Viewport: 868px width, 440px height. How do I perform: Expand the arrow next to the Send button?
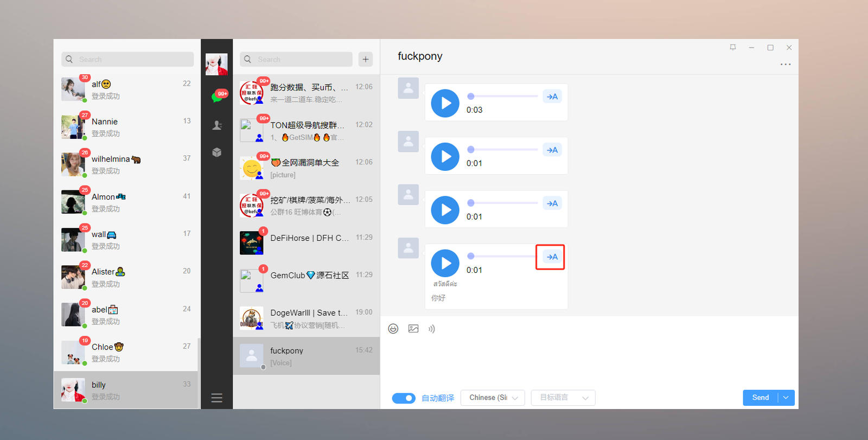pos(786,398)
